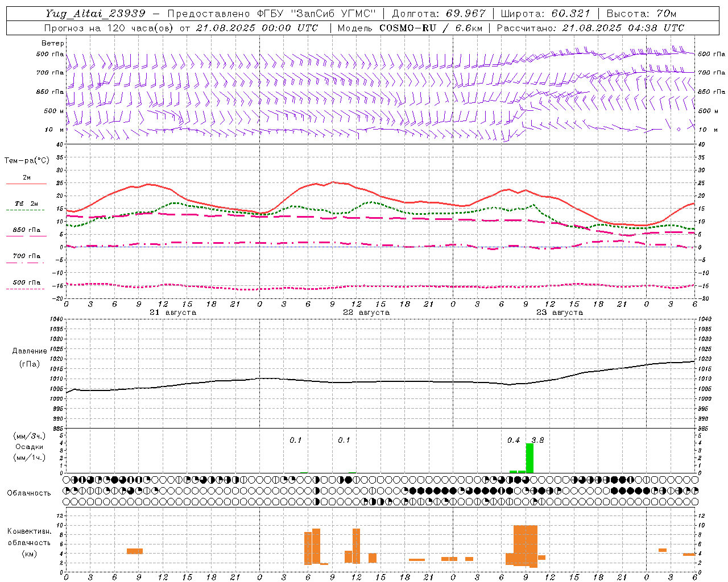Click the Td 2м dew point legend entry

pyautogui.click(x=26, y=203)
